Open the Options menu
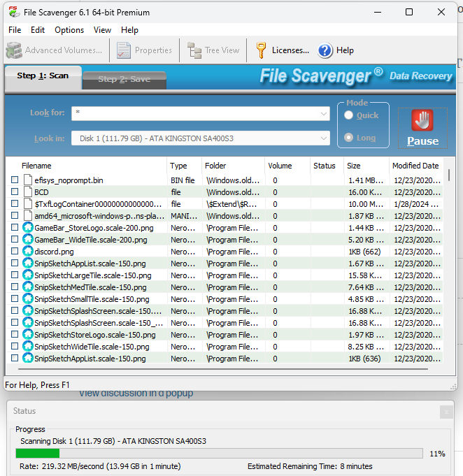Screen dimensions: 463x476 tap(69, 30)
